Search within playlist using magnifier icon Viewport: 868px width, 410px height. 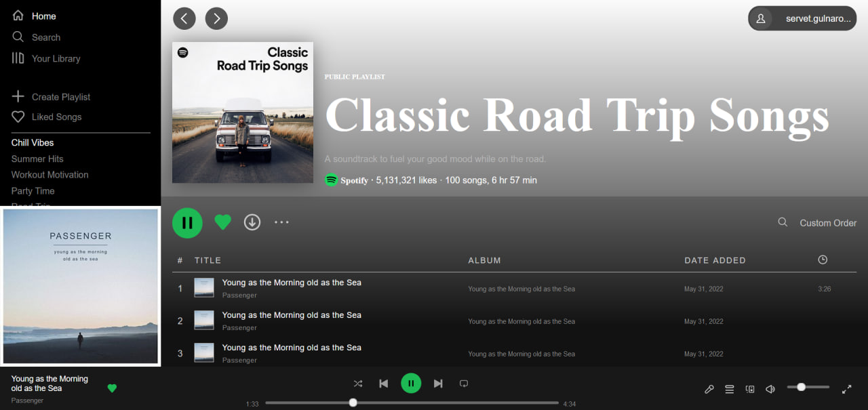click(783, 222)
